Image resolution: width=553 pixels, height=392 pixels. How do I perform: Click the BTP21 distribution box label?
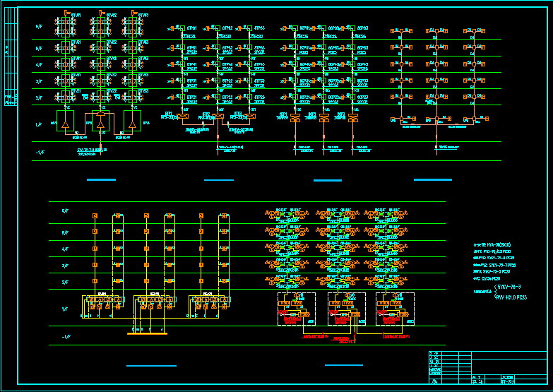192,97
